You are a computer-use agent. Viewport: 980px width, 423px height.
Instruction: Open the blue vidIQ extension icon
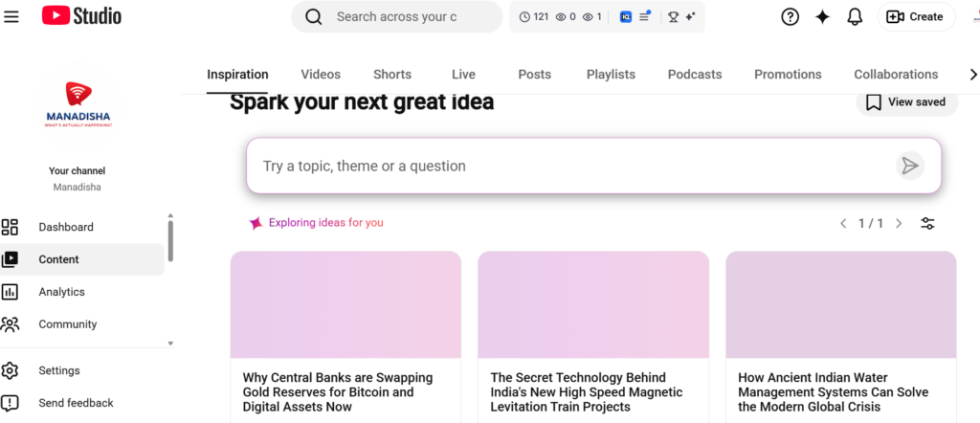[625, 17]
